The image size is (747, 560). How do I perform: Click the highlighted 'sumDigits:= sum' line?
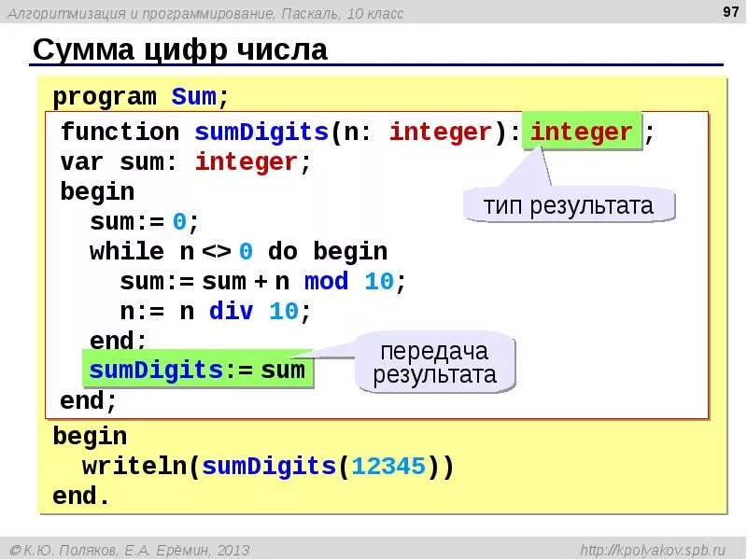point(197,370)
